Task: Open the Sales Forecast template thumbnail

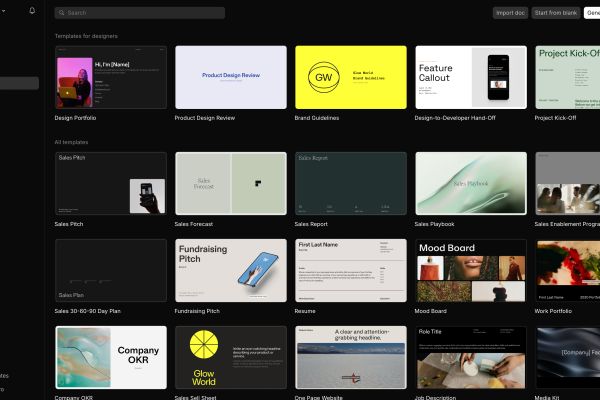Action: point(231,183)
